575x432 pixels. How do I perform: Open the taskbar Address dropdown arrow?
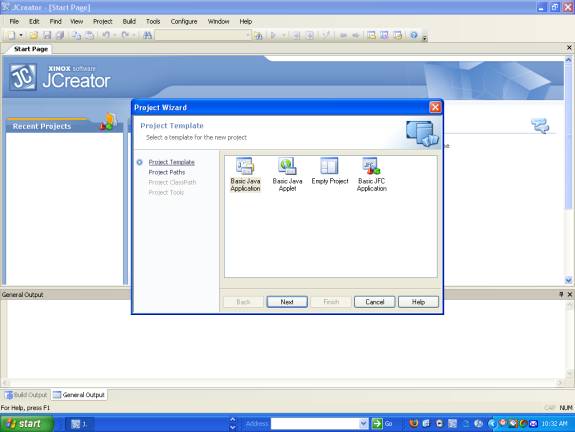pyautogui.click(x=363, y=424)
